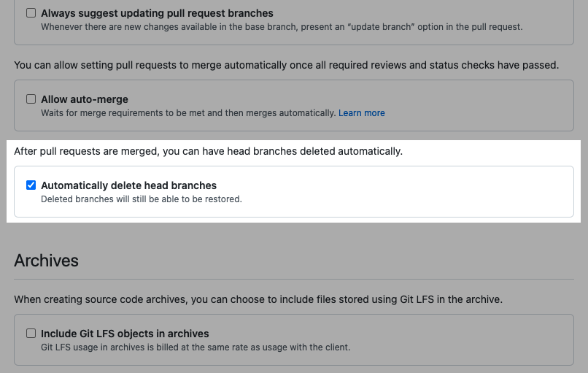The width and height of the screenshot is (588, 373).
Task: Click 'After pull requests are merged' intro sentence
Action: point(208,152)
